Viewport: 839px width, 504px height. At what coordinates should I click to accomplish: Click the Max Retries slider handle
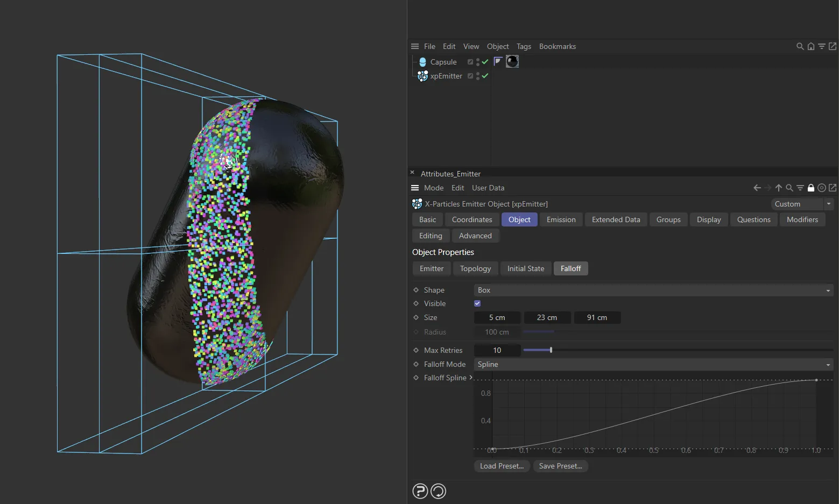[x=551, y=350]
